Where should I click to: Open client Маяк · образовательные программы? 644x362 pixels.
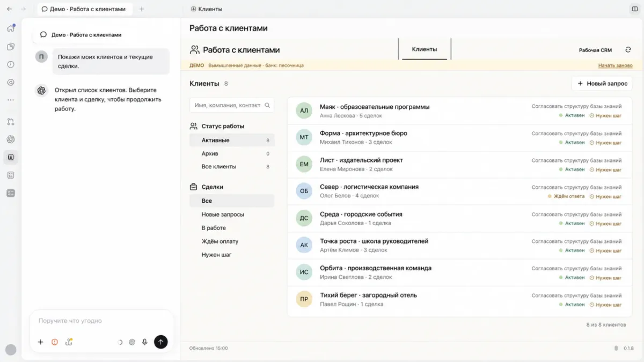pos(460,110)
